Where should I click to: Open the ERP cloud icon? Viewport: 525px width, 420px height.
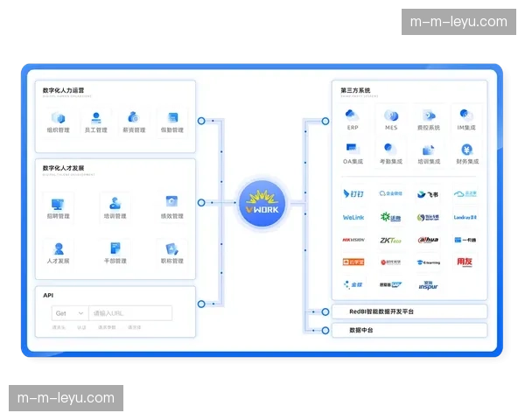click(x=352, y=115)
